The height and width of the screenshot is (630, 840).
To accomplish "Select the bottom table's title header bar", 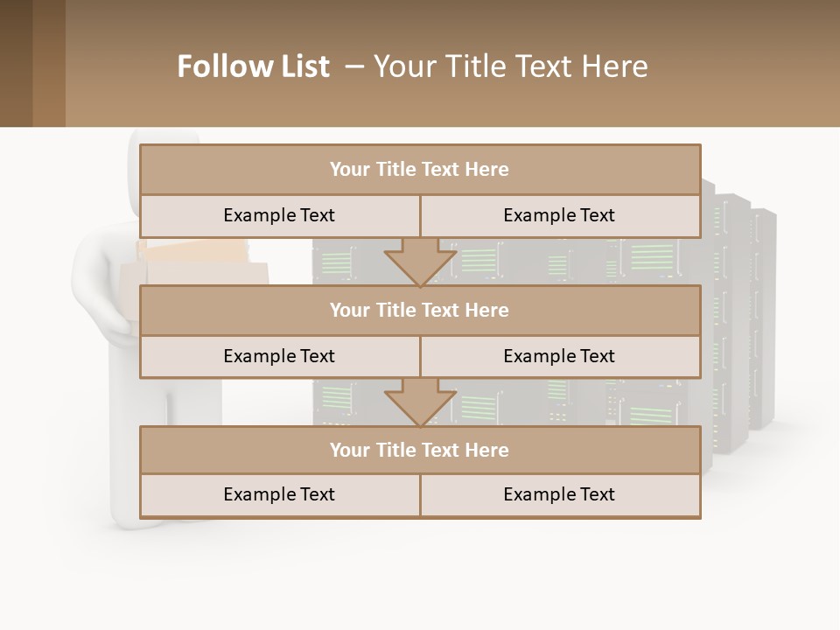I will (x=420, y=450).
